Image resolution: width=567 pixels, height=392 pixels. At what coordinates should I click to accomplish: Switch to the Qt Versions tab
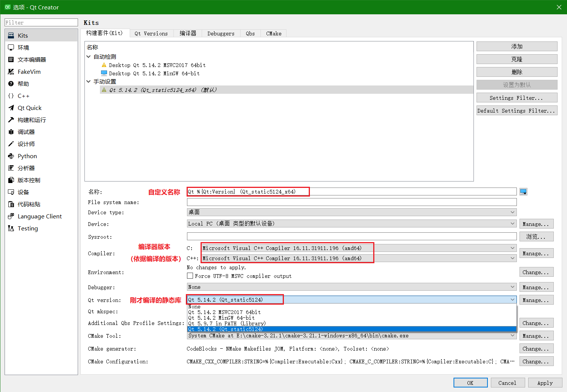tap(151, 33)
